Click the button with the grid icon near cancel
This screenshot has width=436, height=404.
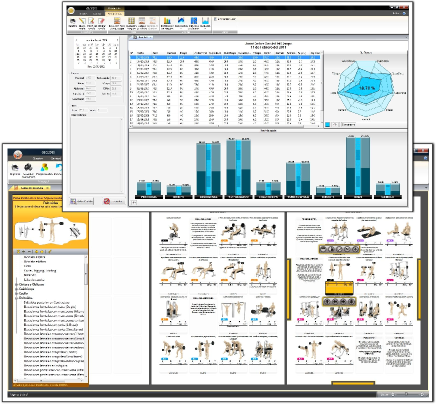click(x=82, y=201)
